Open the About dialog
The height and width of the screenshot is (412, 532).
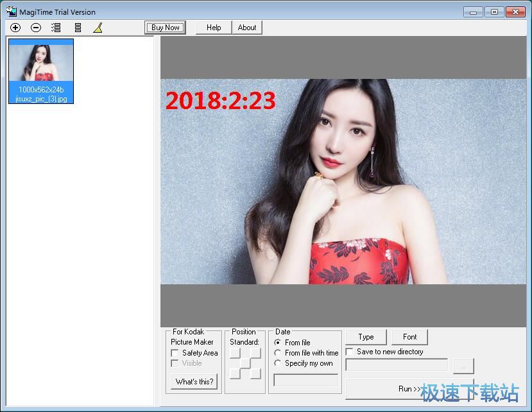tap(247, 28)
